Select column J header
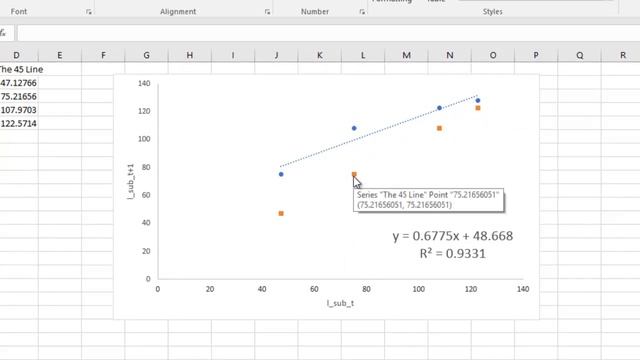Viewport: 640px width, 360px height. pos(276,55)
